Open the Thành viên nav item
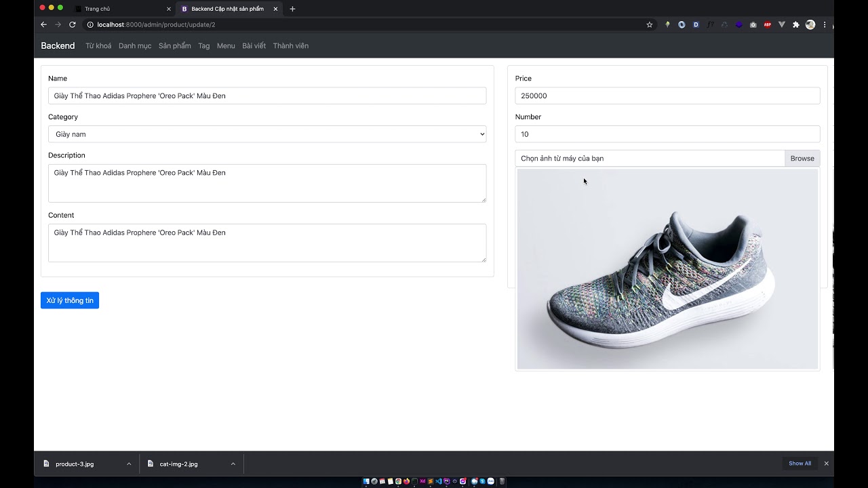Image resolution: width=868 pixels, height=488 pixels. coord(291,45)
